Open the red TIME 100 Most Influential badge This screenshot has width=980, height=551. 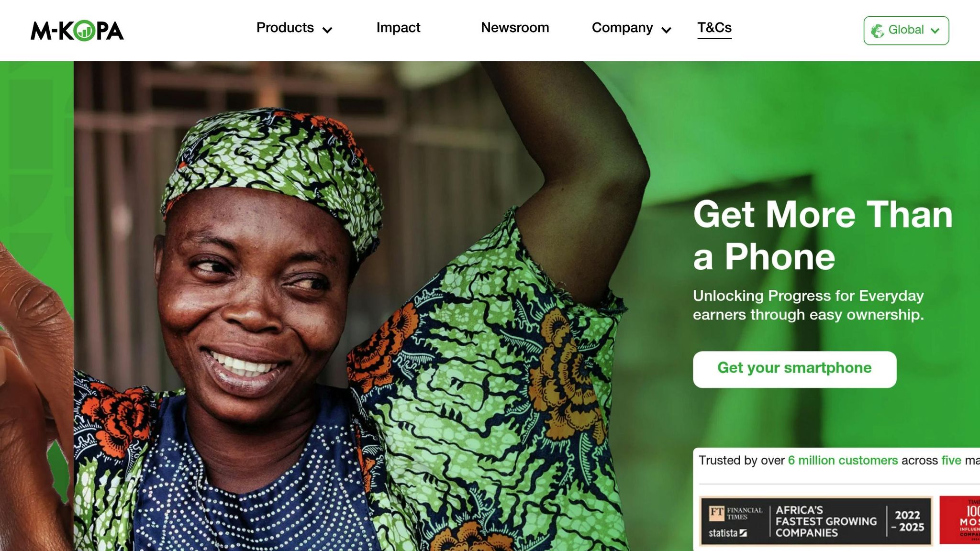(x=959, y=520)
